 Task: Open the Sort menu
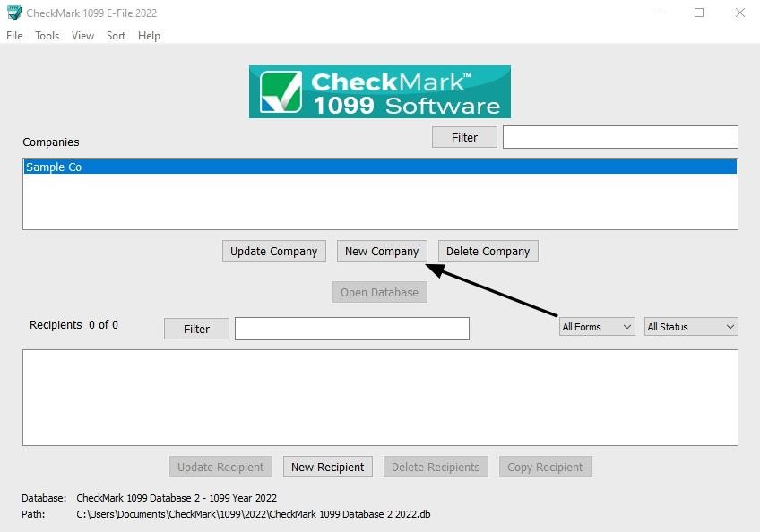tap(116, 36)
